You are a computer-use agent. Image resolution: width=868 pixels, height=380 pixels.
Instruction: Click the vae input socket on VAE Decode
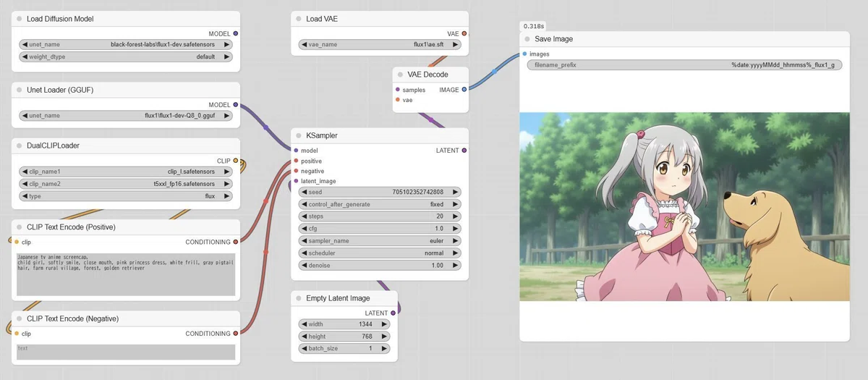click(x=398, y=100)
